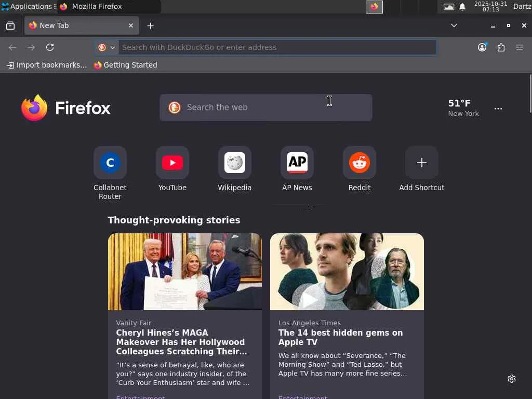Screen dimensions: 532x399
Task: Open a new tab with plus button
Action: pos(150,26)
